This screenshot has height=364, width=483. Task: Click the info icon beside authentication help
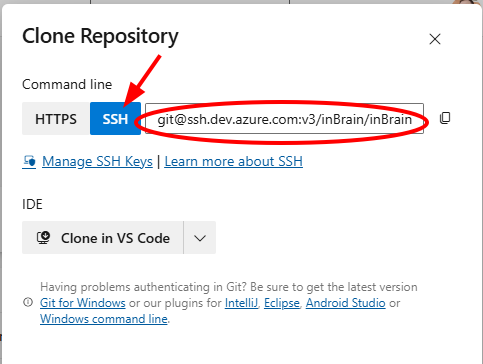[28, 302]
